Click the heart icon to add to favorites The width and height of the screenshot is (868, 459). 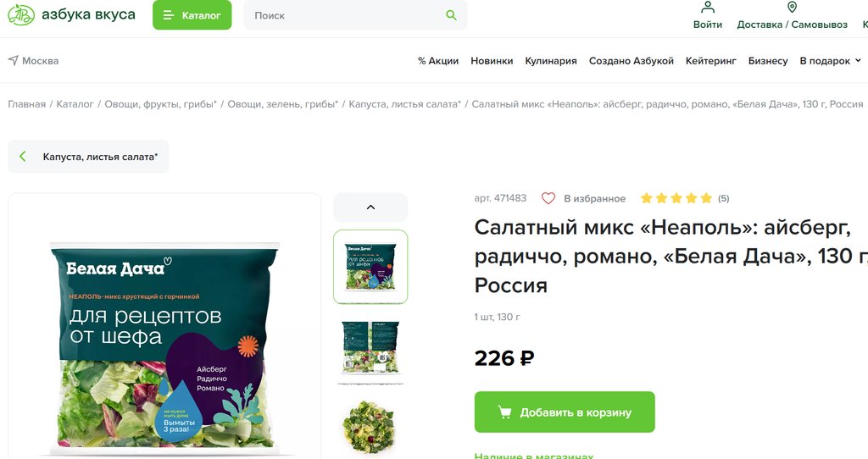tap(548, 198)
